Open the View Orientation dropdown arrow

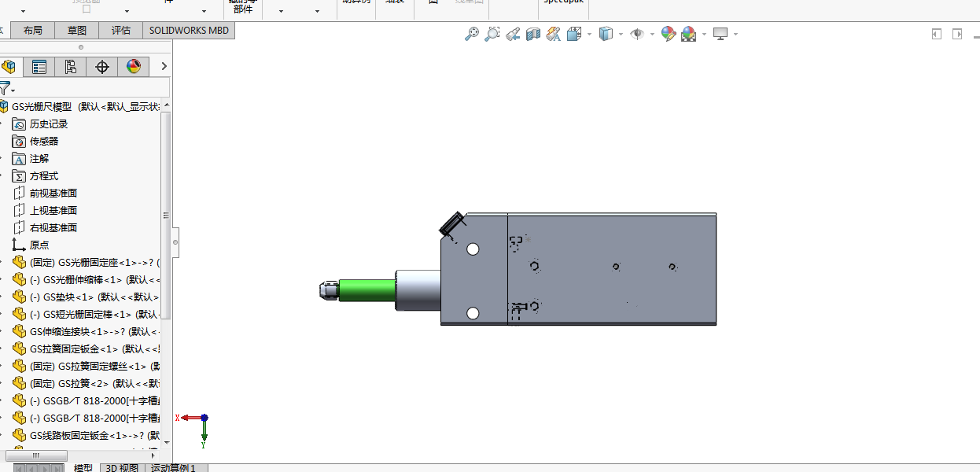point(589,35)
